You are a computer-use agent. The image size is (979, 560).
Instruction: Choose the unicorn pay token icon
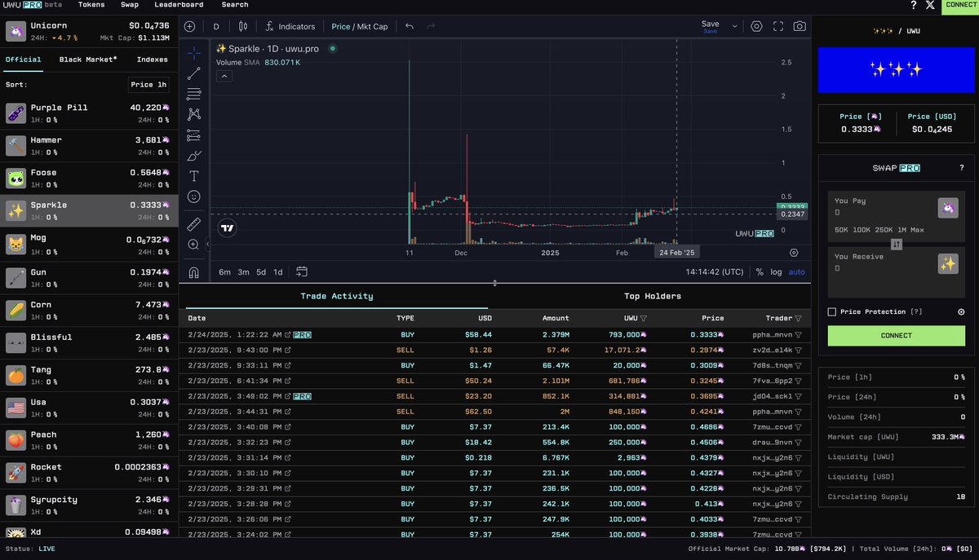tap(948, 208)
